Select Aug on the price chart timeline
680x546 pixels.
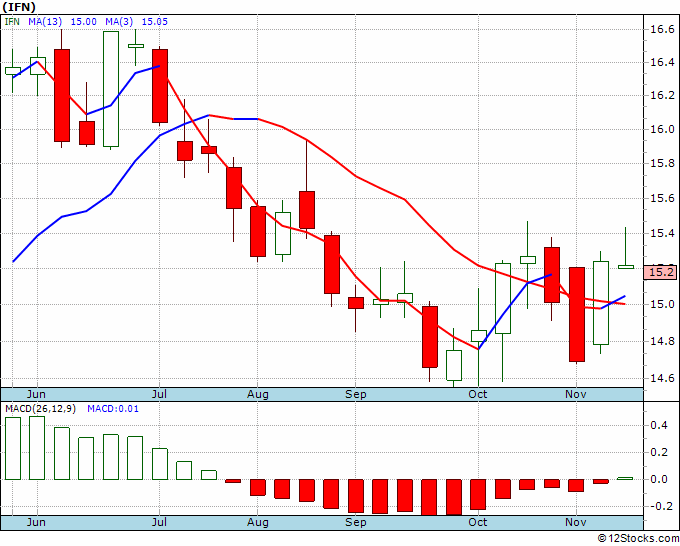pyautogui.click(x=258, y=394)
